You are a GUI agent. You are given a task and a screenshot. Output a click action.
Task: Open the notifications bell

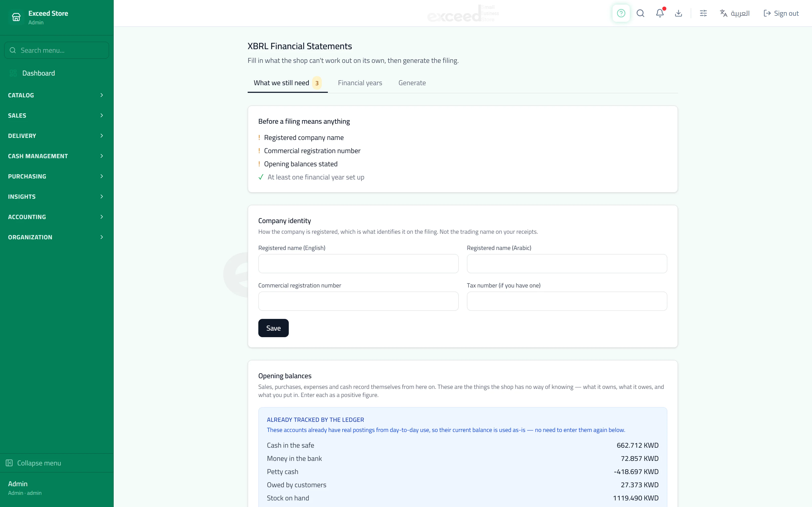pos(660,13)
